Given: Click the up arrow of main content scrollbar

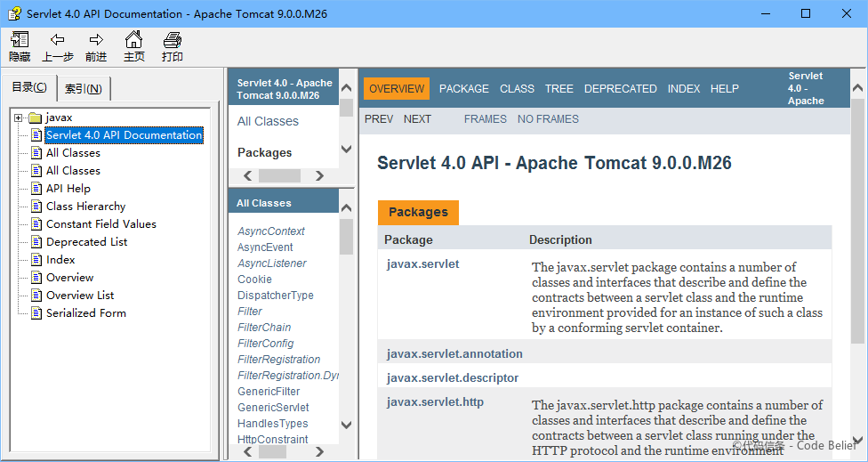Looking at the screenshot, I should 857,87.
